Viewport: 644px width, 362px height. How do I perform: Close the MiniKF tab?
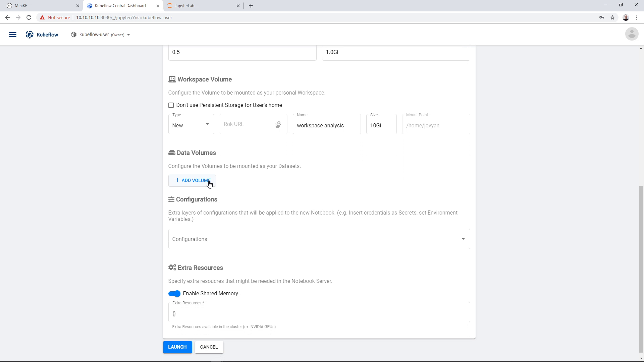(x=78, y=6)
